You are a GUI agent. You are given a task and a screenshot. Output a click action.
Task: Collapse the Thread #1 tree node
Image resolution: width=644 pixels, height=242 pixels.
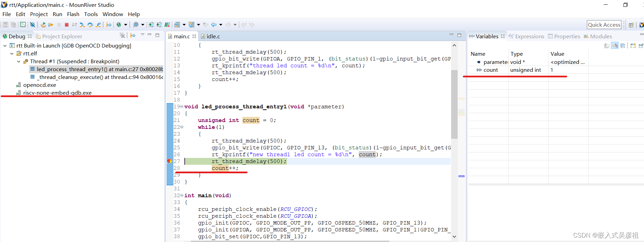[19, 61]
